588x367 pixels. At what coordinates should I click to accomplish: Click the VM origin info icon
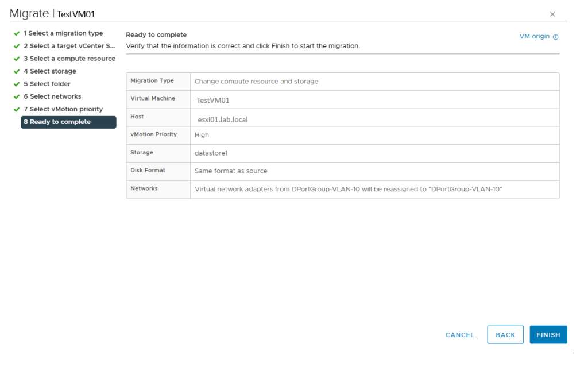556,37
